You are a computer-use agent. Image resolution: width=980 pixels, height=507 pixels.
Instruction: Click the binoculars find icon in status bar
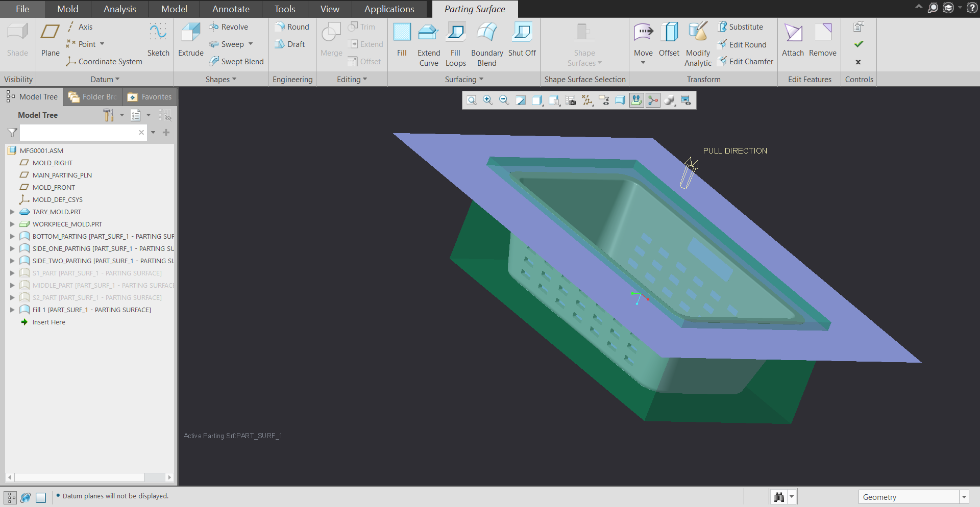[779, 497]
